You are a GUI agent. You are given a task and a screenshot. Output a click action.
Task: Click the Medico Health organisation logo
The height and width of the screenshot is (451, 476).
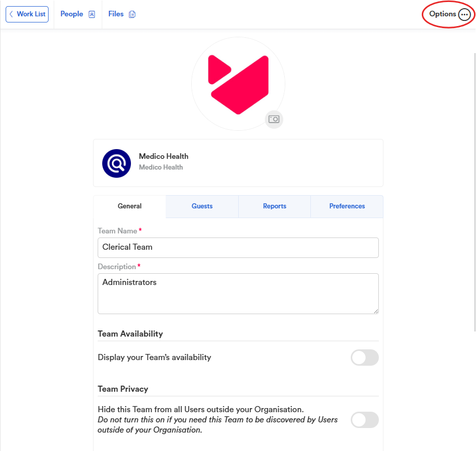(x=117, y=163)
